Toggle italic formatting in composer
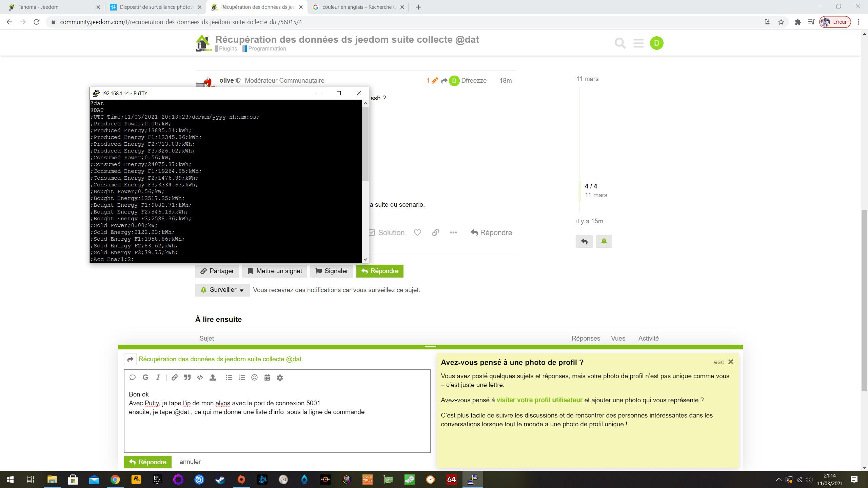 tap(158, 378)
